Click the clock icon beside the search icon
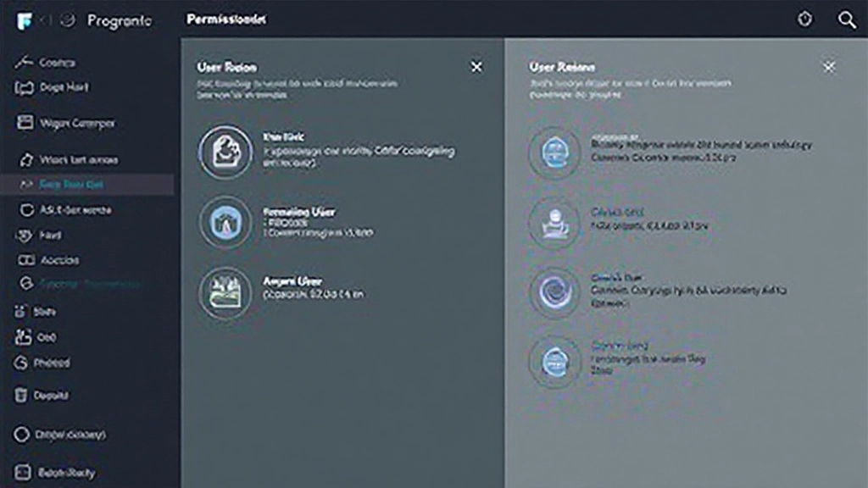 [x=804, y=19]
